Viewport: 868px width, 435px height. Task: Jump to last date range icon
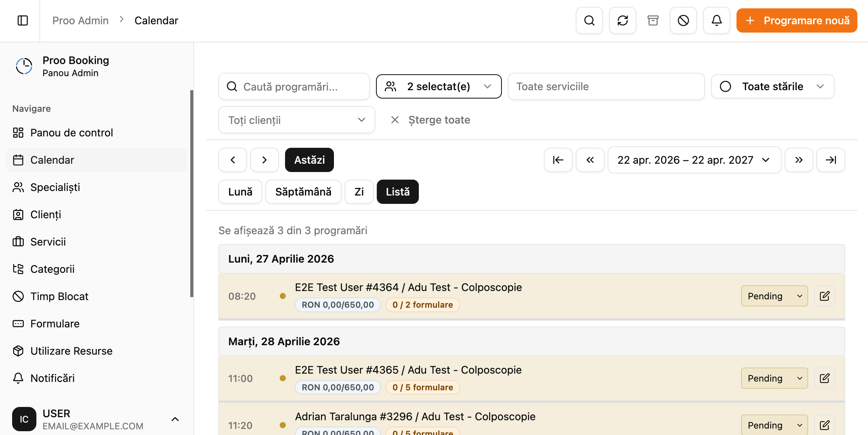830,160
